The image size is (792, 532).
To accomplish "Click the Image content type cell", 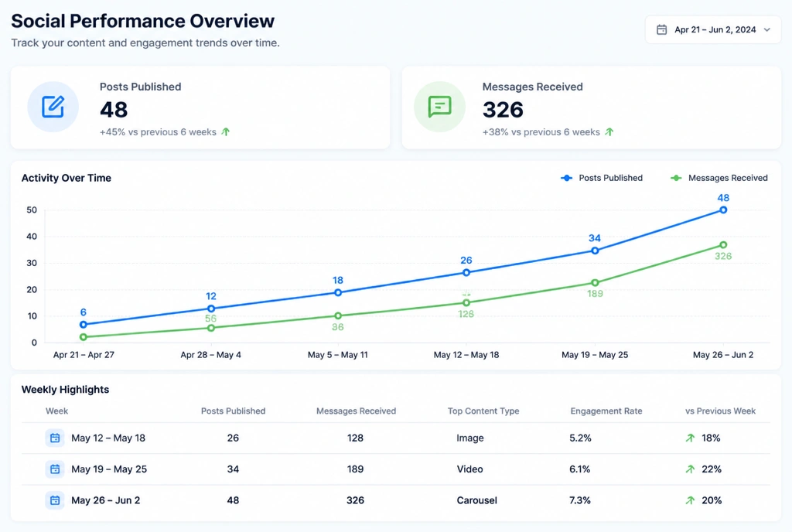I will (470, 438).
